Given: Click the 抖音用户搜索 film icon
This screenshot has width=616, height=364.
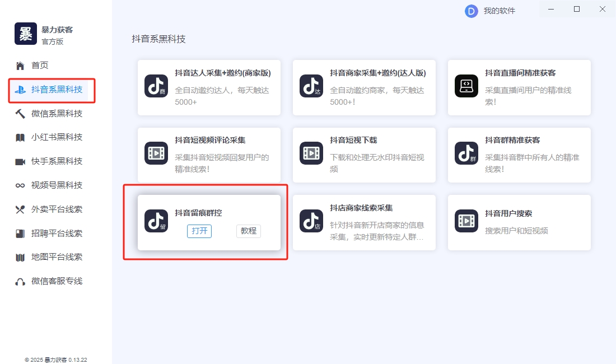Looking at the screenshot, I should click(466, 221).
